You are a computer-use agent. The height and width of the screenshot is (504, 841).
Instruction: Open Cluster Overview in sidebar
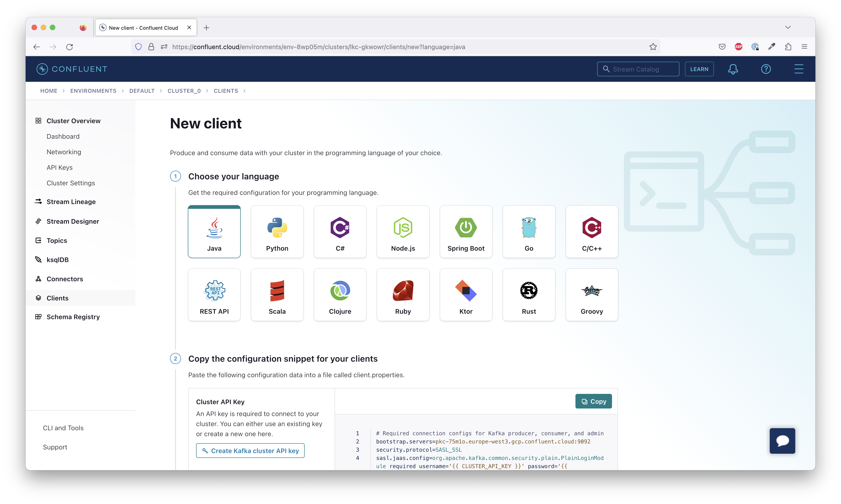tap(73, 121)
